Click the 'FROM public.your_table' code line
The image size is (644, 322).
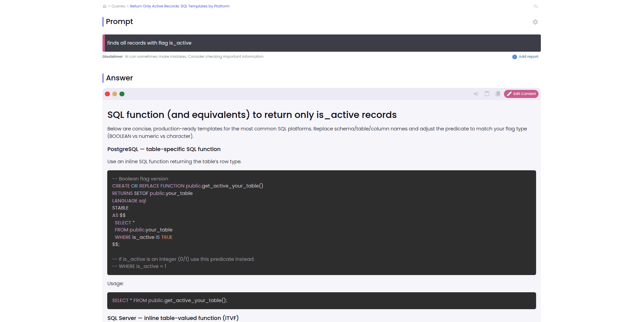tap(143, 230)
